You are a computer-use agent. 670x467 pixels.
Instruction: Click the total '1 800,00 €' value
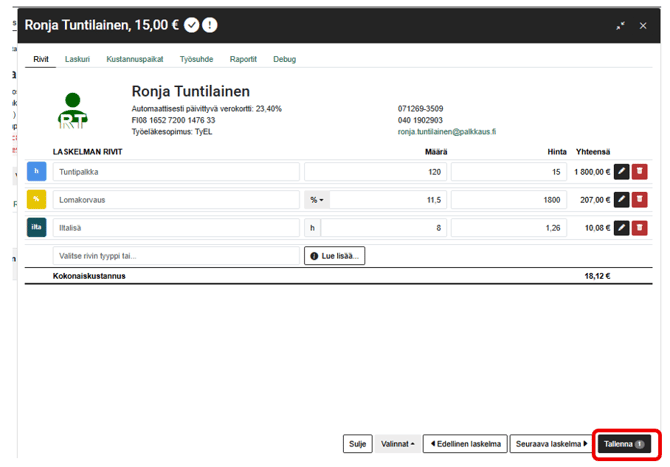[592, 172]
